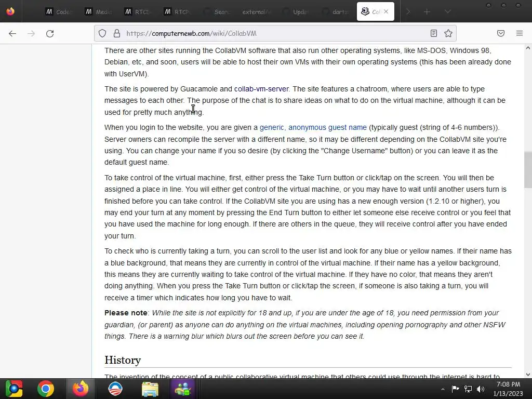Click scrollbar down arrow
The height and width of the screenshot is (399, 532).
pyautogui.click(x=528, y=375)
